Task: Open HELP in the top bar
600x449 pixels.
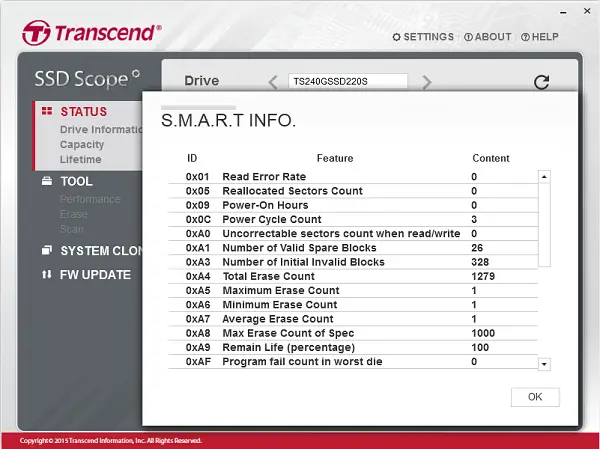Action: click(540, 37)
